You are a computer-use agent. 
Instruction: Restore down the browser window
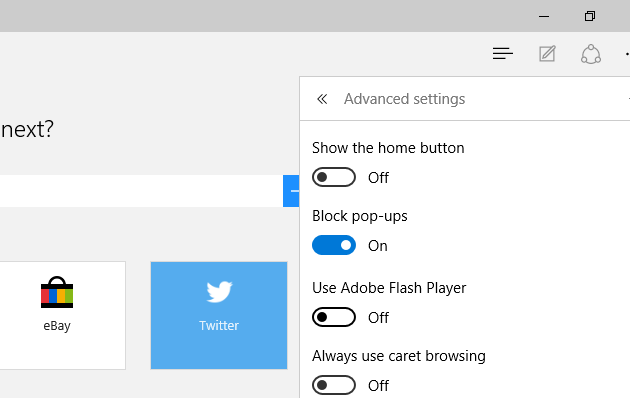coord(589,16)
